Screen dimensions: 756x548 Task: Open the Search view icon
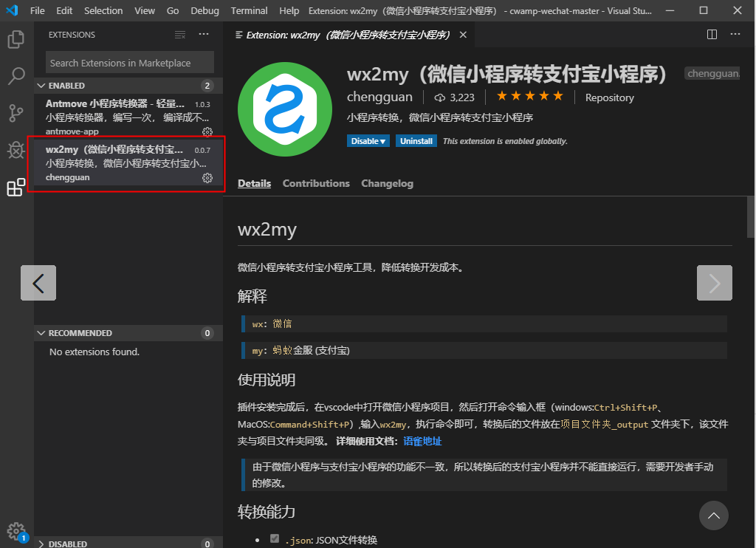coord(16,77)
